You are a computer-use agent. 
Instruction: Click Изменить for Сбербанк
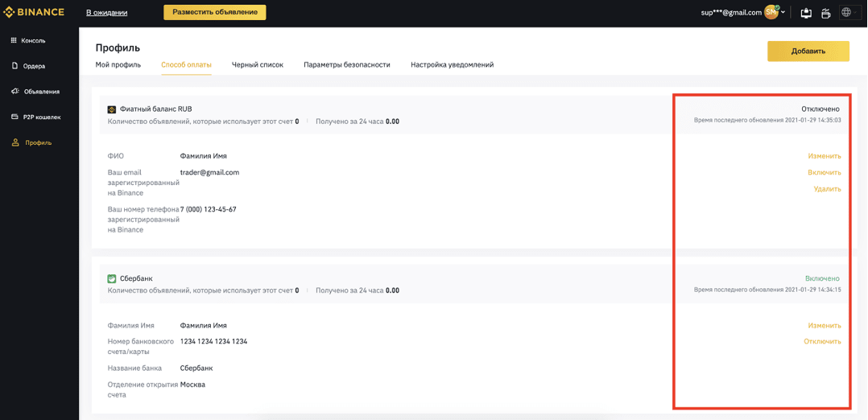tap(825, 325)
